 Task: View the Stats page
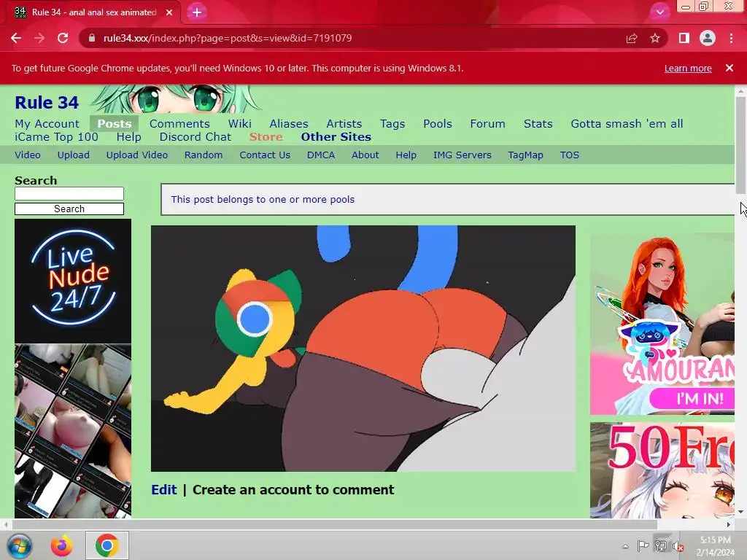pos(538,124)
